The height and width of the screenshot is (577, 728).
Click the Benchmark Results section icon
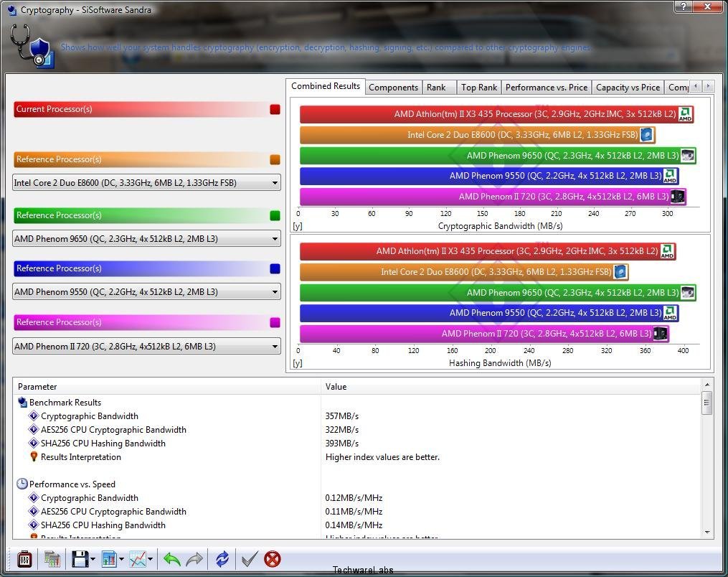[22, 402]
